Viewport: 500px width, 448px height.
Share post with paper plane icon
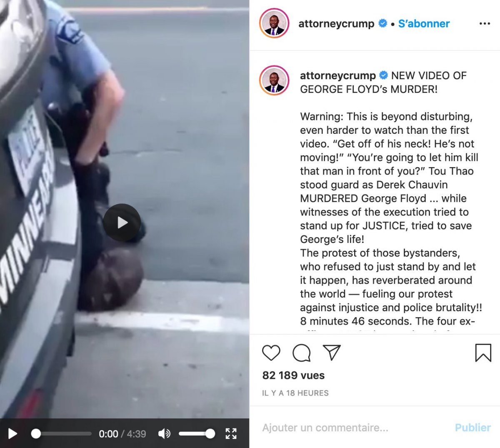[332, 353]
